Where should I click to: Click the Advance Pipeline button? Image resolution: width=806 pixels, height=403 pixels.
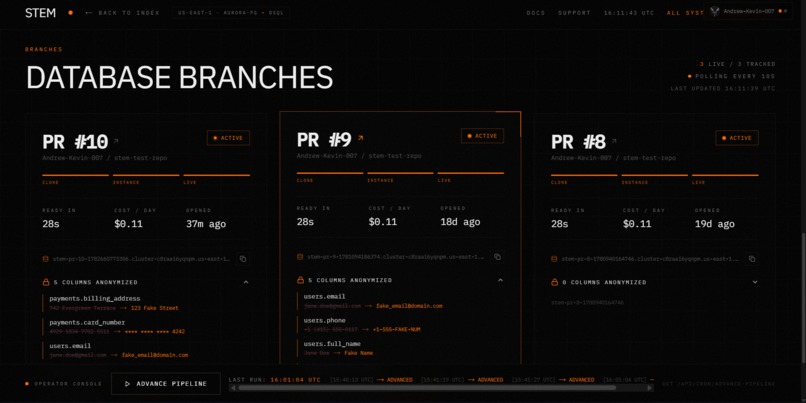point(166,383)
